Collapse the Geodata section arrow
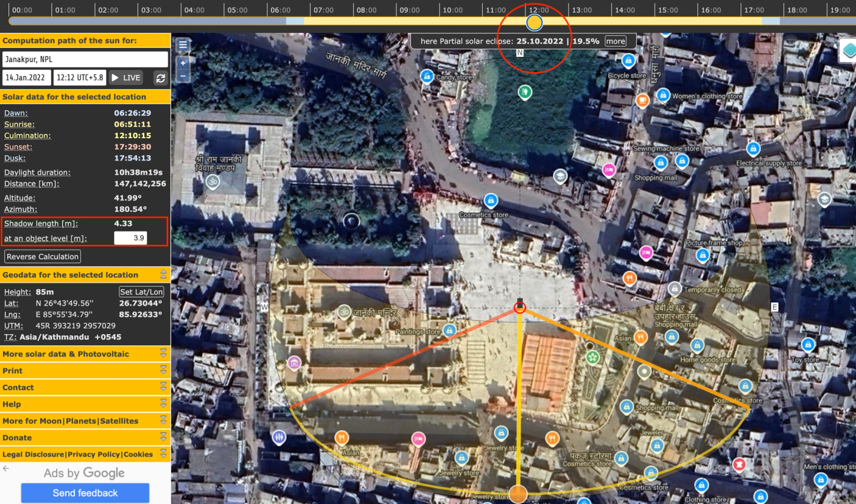Image resolution: width=856 pixels, height=504 pixels. click(x=163, y=275)
